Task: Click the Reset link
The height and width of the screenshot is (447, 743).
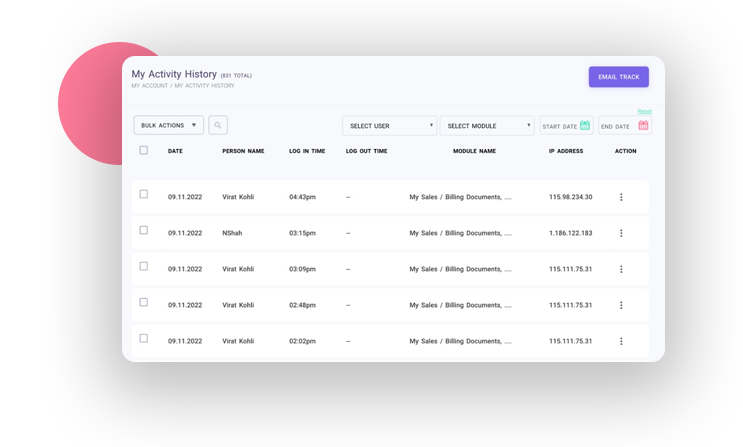Action: coord(644,111)
